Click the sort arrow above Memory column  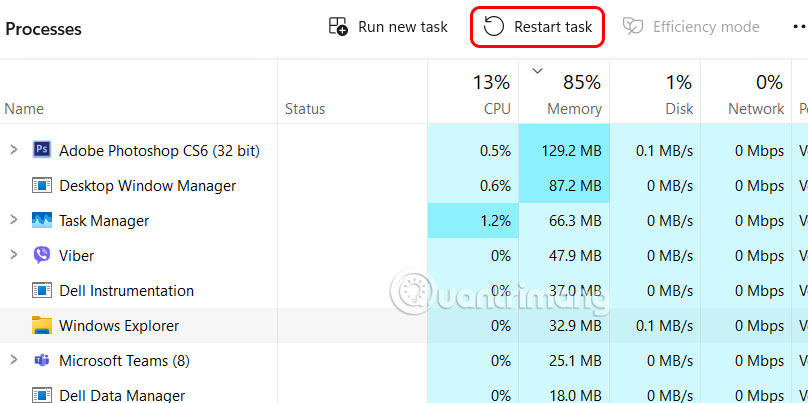(x=537, y=71)
